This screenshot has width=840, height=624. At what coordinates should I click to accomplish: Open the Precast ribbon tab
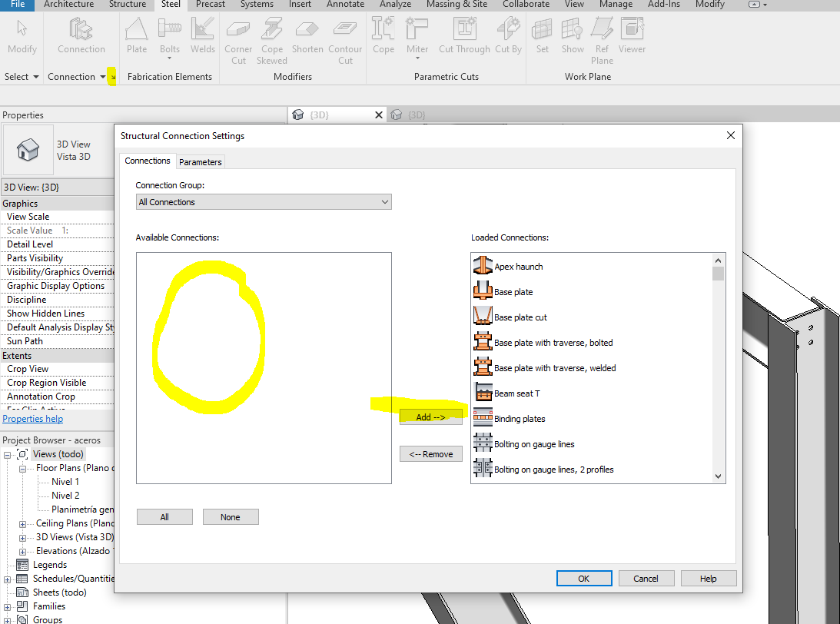coord(210,5)
